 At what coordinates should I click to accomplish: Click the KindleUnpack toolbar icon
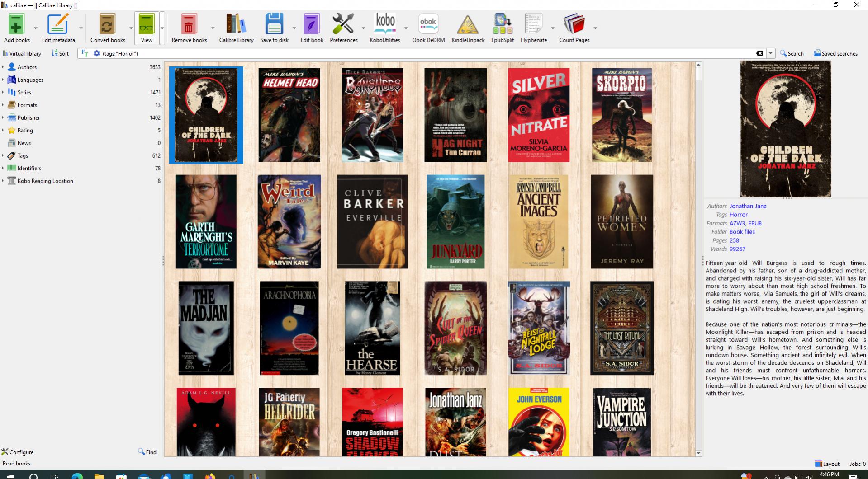[x=468, y=25]
